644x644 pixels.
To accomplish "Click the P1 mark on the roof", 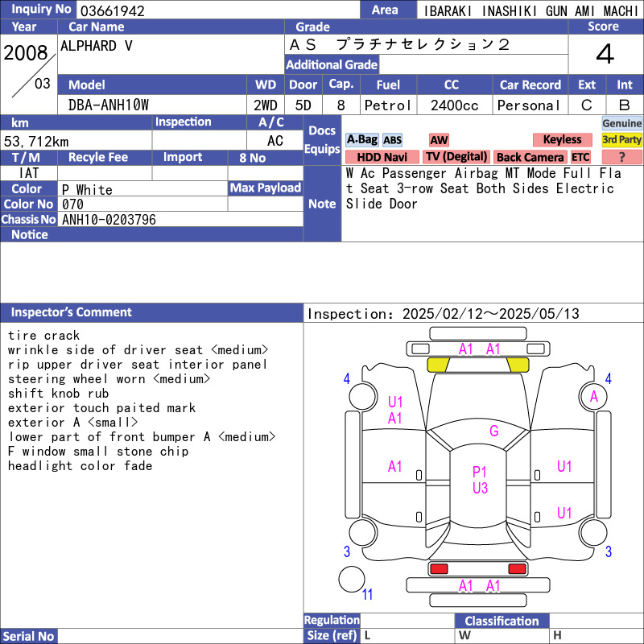I will 480,472.
